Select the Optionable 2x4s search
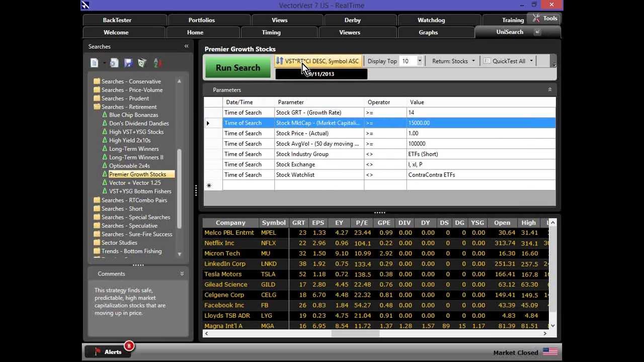Viewport: 644px width, 362px height. point(129,166)
